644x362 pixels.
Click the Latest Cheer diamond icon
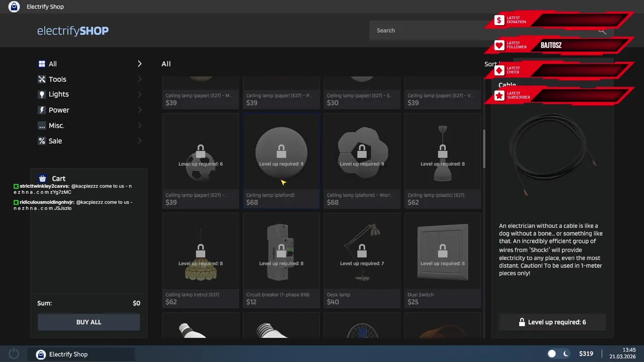pos(499,70)
